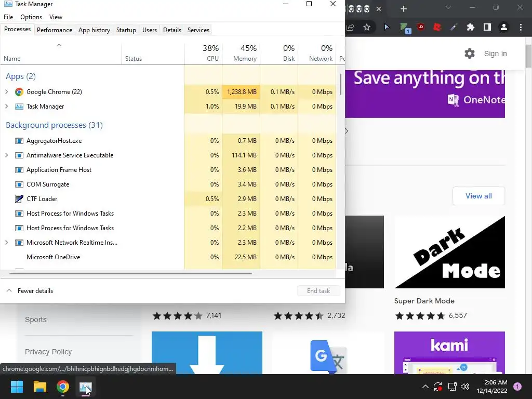Click the red Roblox-style extension icon
Image resolution: width=532 pixels, height=399 pixels.
pos(437,27)
